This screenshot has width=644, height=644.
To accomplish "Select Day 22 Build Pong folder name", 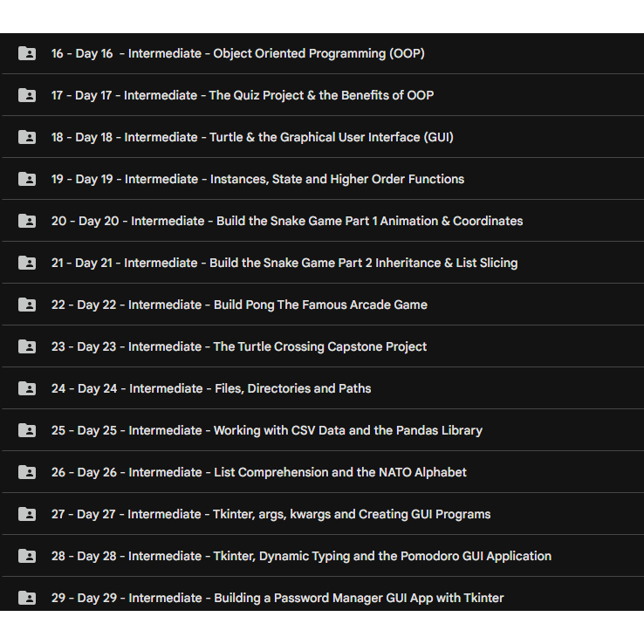I will (x=238, y=305).
